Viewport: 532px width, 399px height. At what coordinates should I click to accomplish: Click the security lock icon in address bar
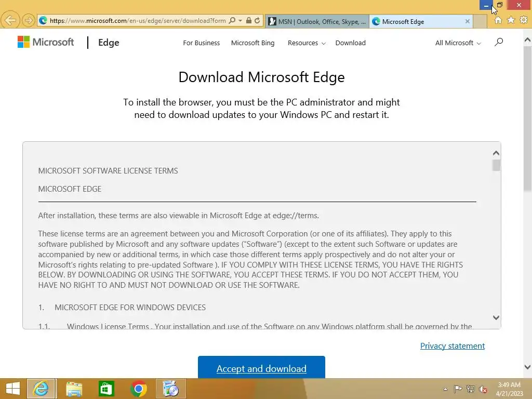(249, 20)
